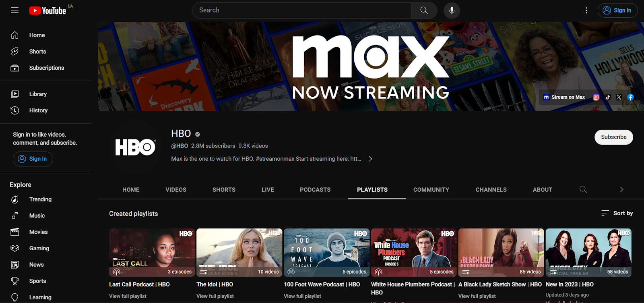Image resolution: width=644 pixels, height=303 pixels.
Task: Click the Home sidebar icon
Action: (15, 35)
